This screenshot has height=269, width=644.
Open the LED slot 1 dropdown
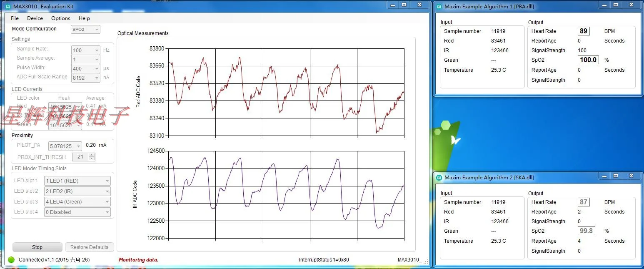[x=77, y=181]
